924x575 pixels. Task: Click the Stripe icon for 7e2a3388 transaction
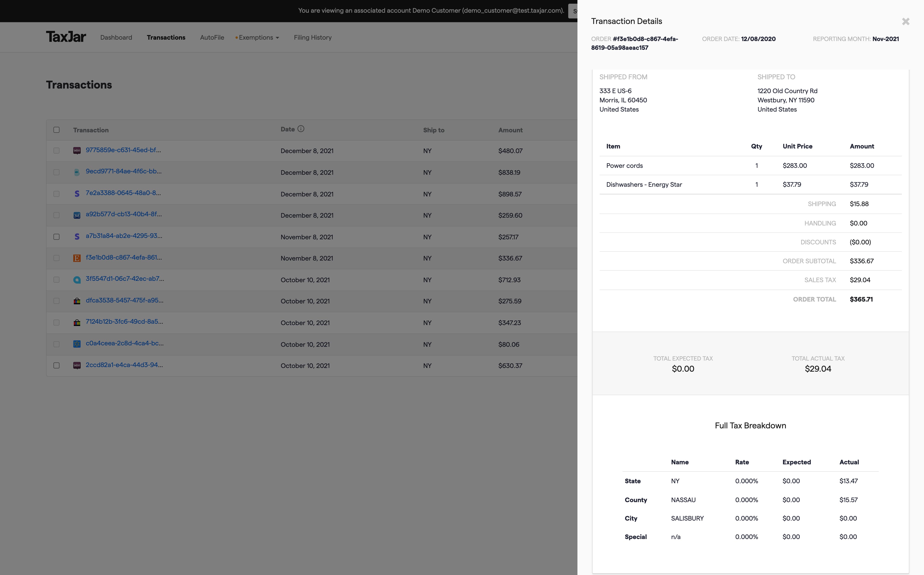[x=77, y=194]
